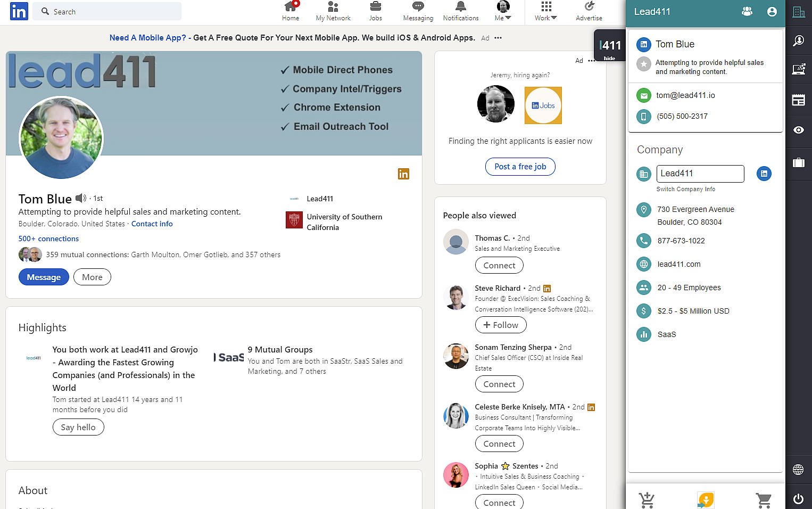
Task: Click inside the LinkedIn search field
Action: pos(106,11)
